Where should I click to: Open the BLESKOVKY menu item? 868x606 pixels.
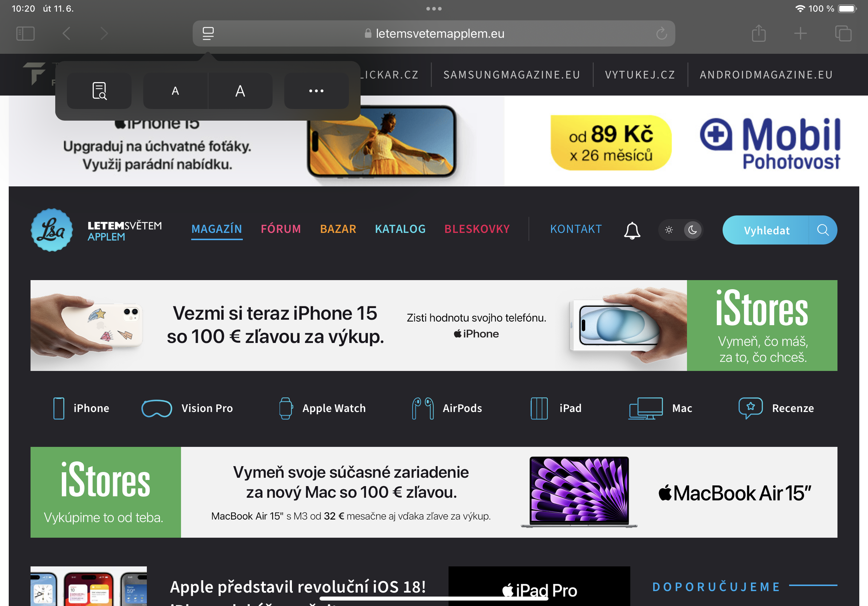[x=477, y=229]
